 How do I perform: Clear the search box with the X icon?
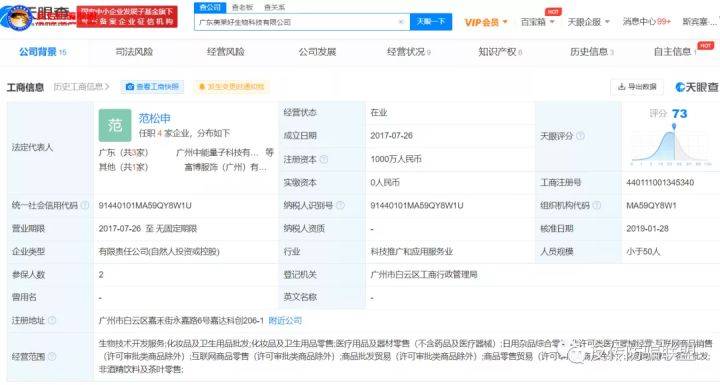click(400, 22)
